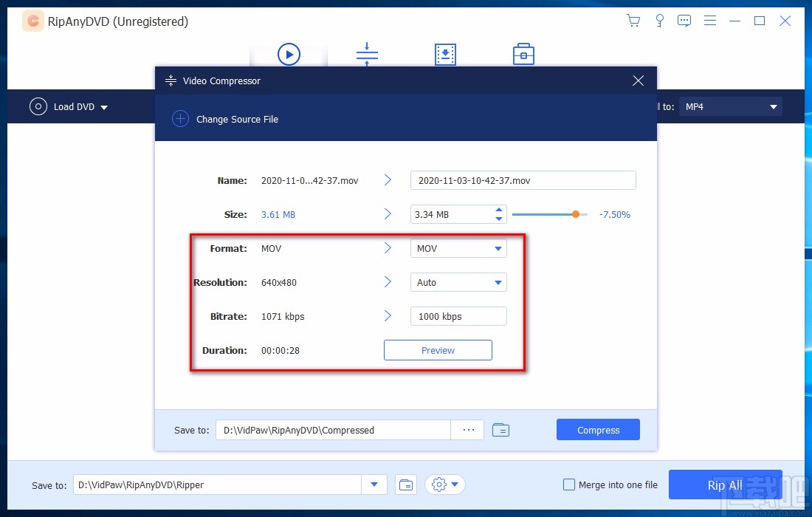Open the MP4 output format dropdown
Viewport: 812px width, 517px height.
(730, 106)
